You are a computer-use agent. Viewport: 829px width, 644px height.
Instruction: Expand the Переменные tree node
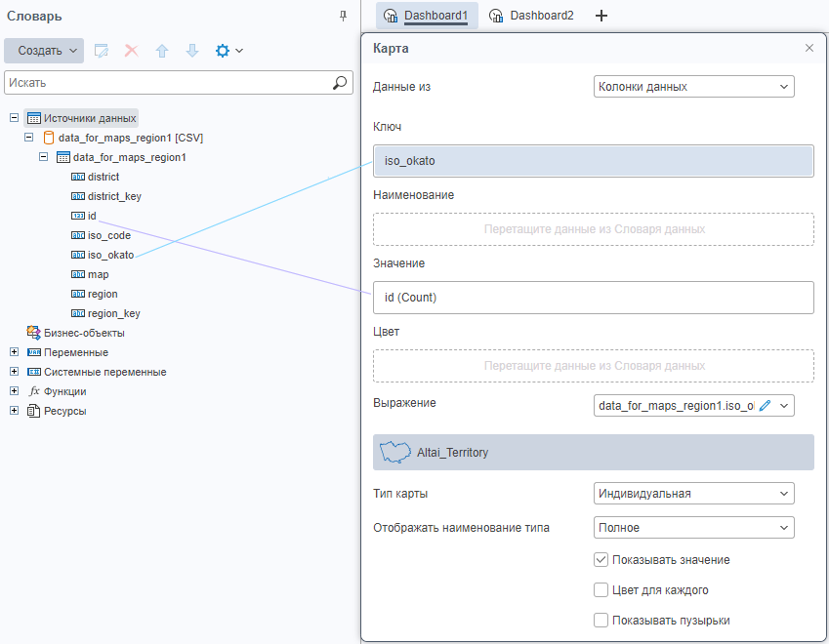(14, 352)
